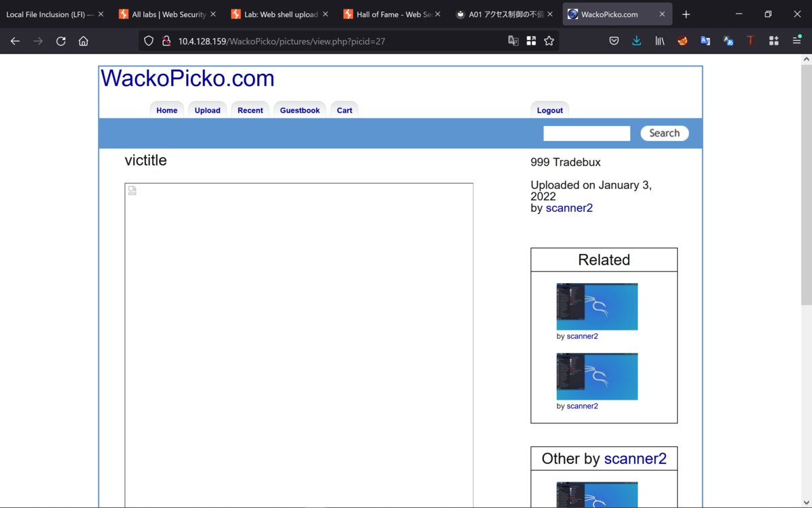Viewport: 812px width, 508px height.
Task: Click the cookie blocker extension icon
Action: pos(683,41)
